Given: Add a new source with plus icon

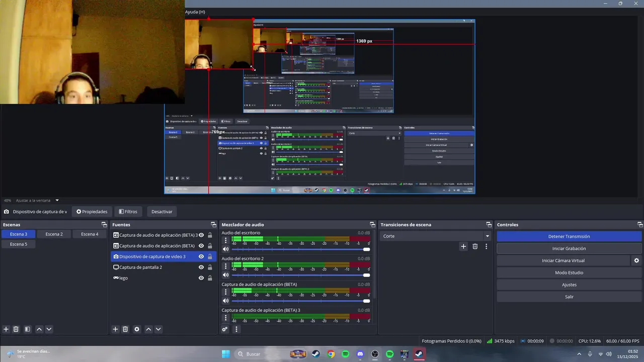Looking at the screenshot, I should pyautogui.click(x=115, y=329).
